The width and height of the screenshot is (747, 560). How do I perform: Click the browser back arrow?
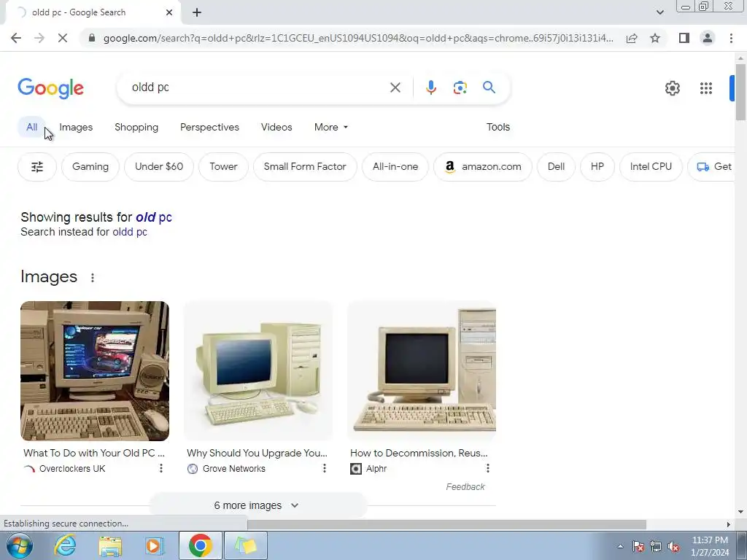16,38
